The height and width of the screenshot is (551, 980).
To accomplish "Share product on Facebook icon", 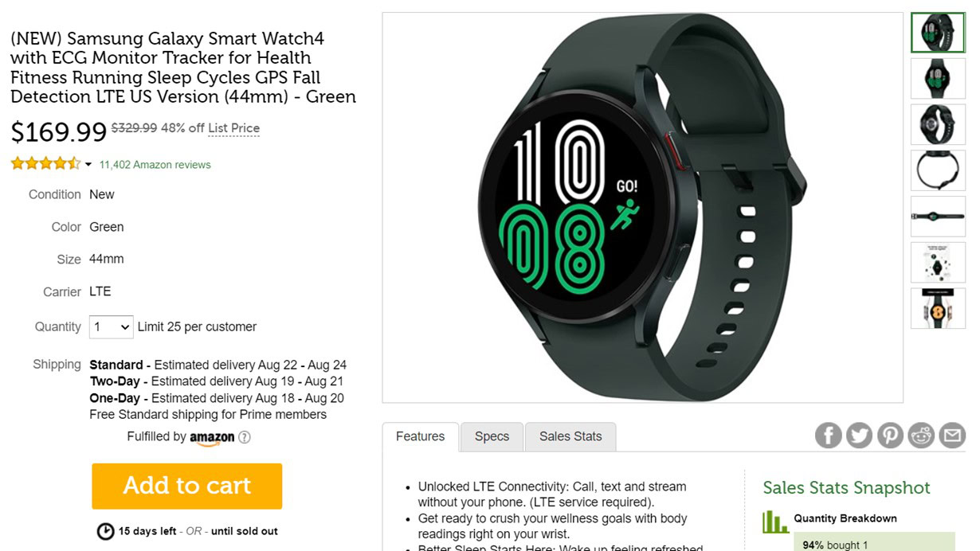I will (x=829, y=436).
